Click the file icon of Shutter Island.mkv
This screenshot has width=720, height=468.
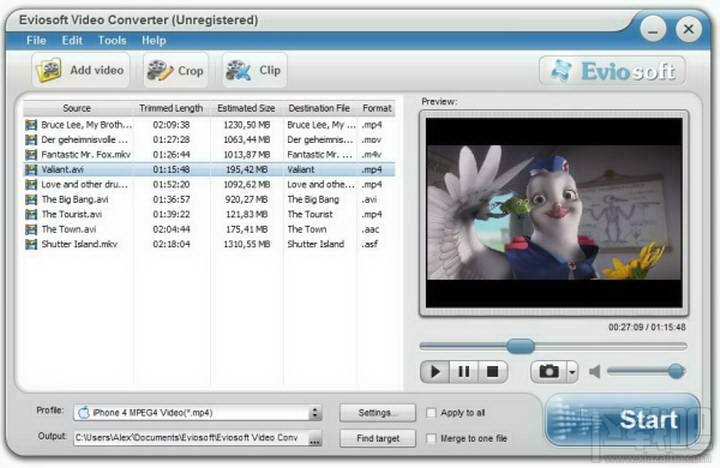(x=31, y=244)
